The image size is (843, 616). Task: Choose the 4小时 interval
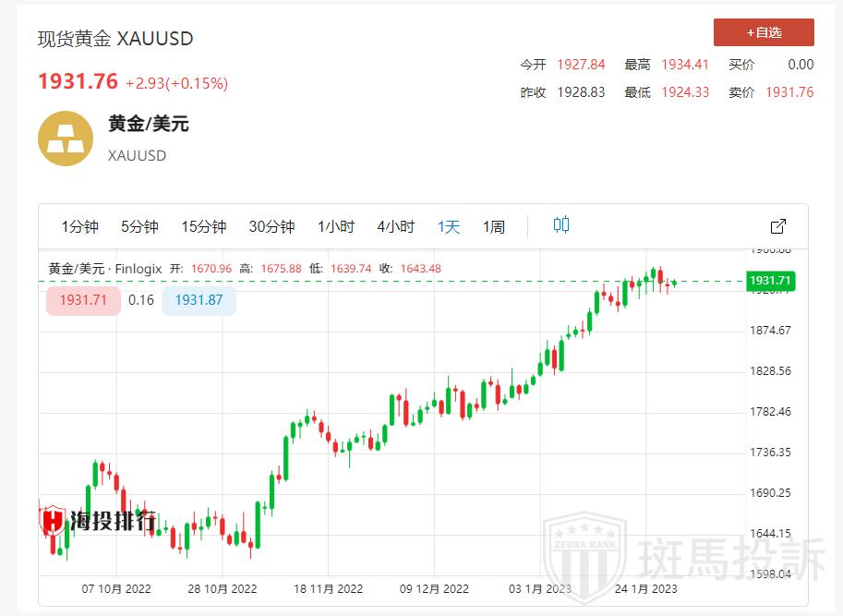[x=395, y=227]
